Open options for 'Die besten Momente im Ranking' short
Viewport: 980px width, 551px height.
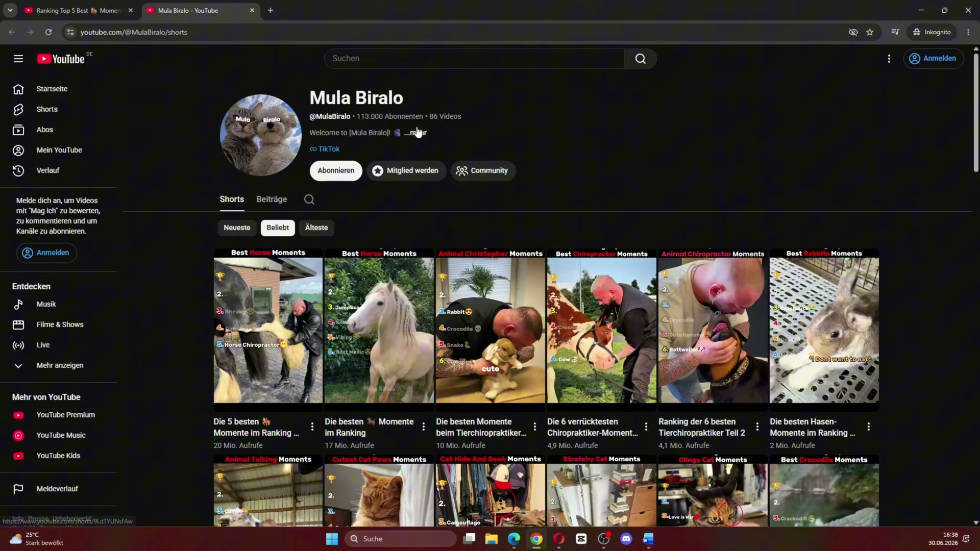coord(423,427)
